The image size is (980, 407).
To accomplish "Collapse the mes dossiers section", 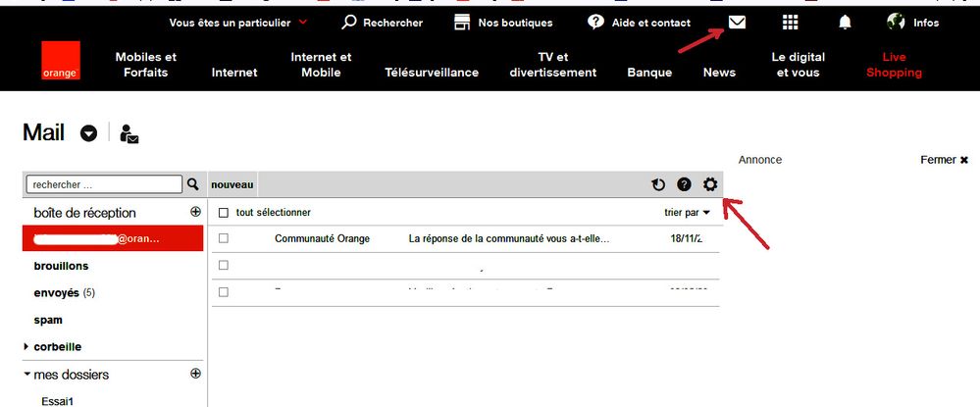I will 26,375.
